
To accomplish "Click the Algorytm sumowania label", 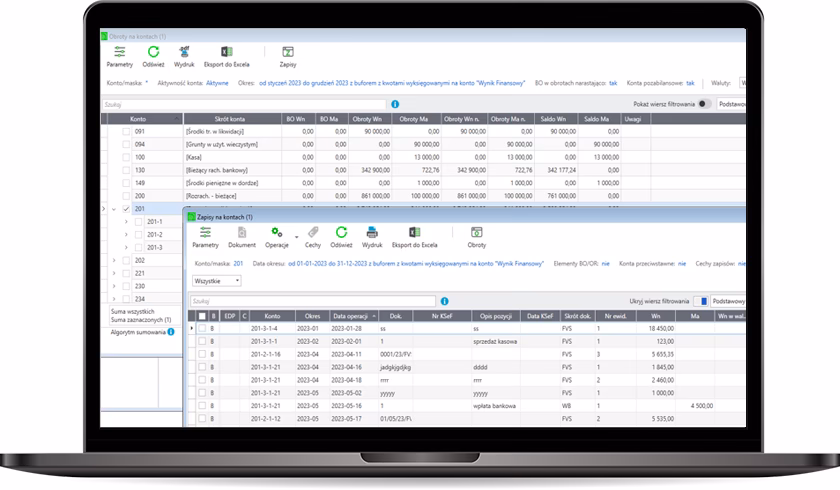I will pos(137,331).
